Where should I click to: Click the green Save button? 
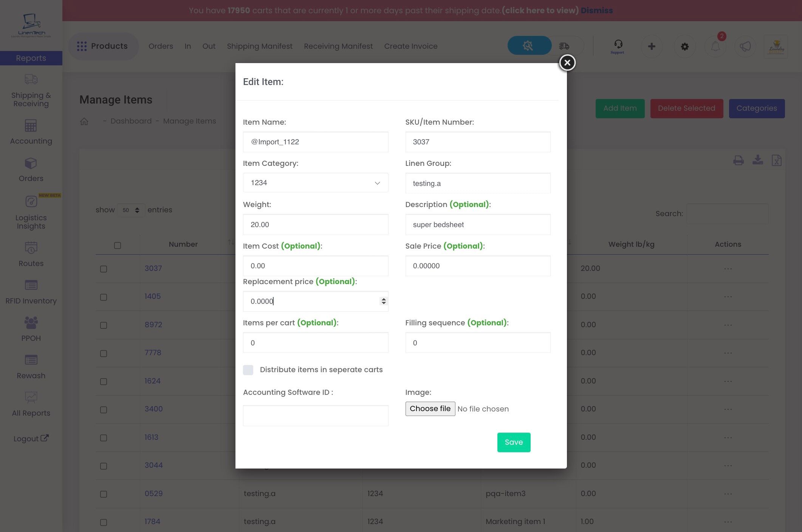(513, 442)
